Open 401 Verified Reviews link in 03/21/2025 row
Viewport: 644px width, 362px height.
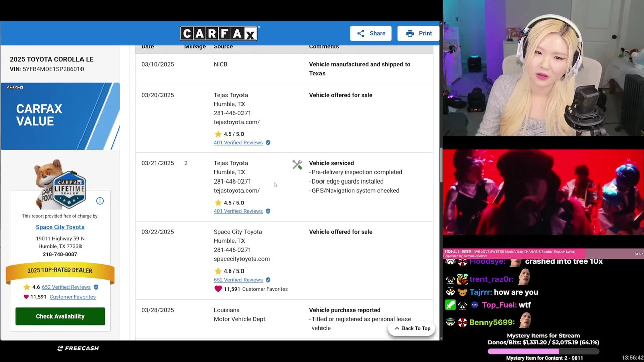[x=238, y=211]
